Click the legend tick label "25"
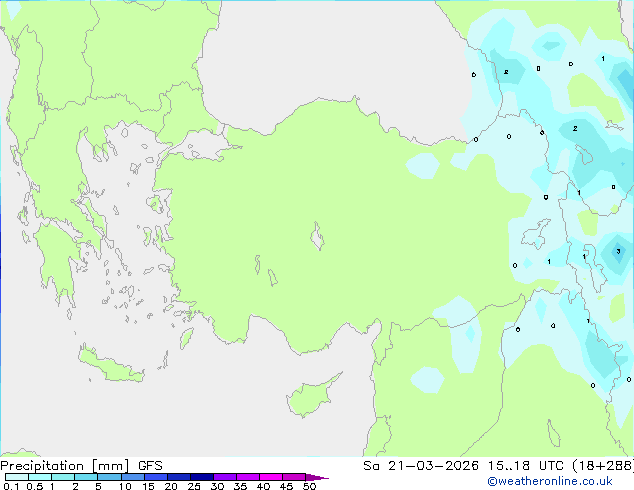Viewport: 634px width, 490px height. coord(194,486)
